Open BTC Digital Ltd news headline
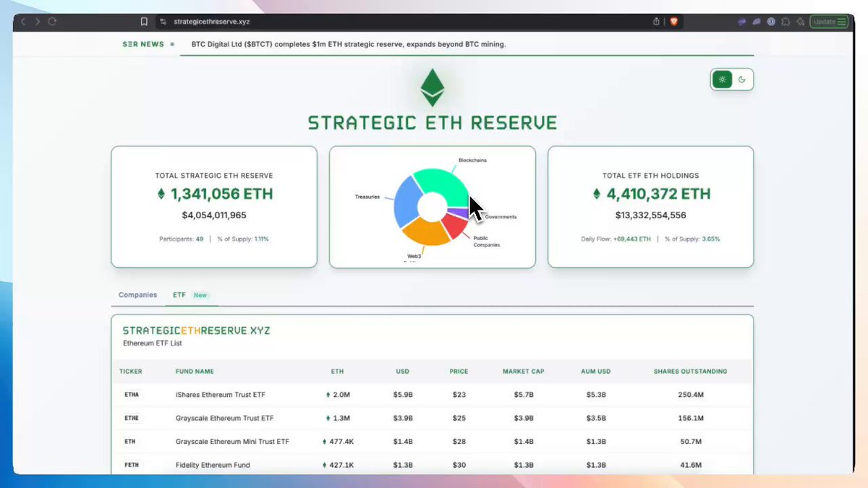The height and width of the screenshot is (488, 868). coord(349,44)
